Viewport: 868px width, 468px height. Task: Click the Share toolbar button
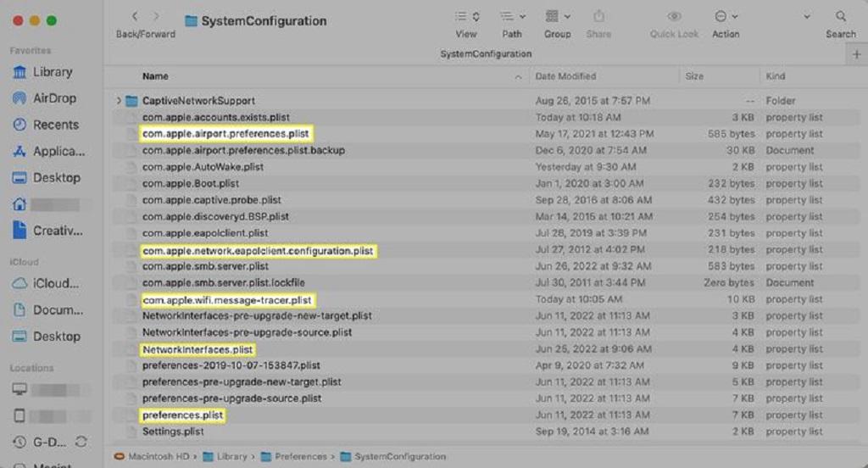click(x=598, y=17)
